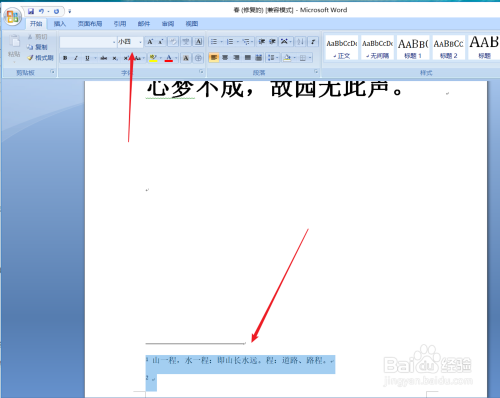Toggle underline formatting

point(87,58)
